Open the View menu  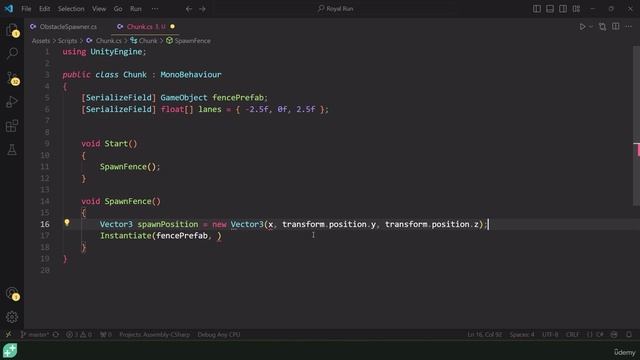pos(99,9)
